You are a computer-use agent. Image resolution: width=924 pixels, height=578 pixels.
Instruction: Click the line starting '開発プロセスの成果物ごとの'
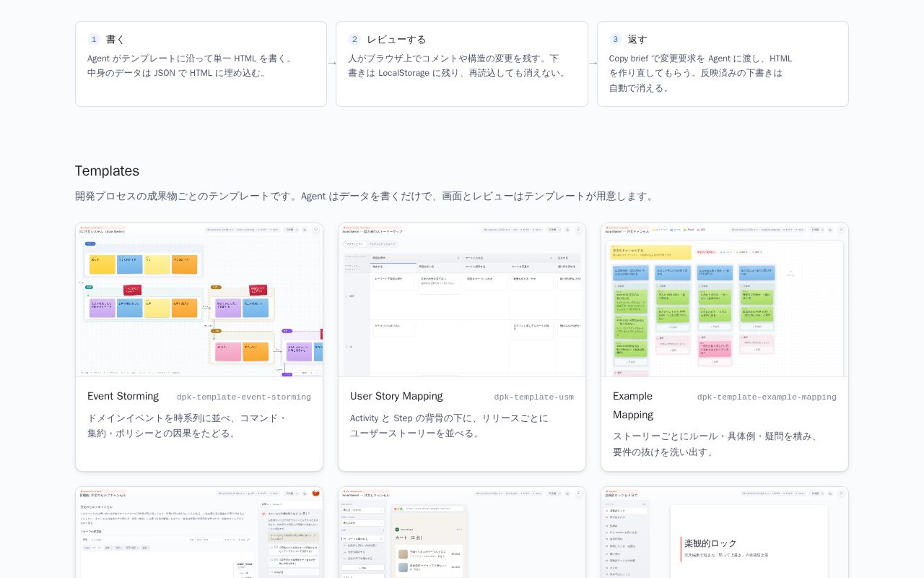click(366, 196)
